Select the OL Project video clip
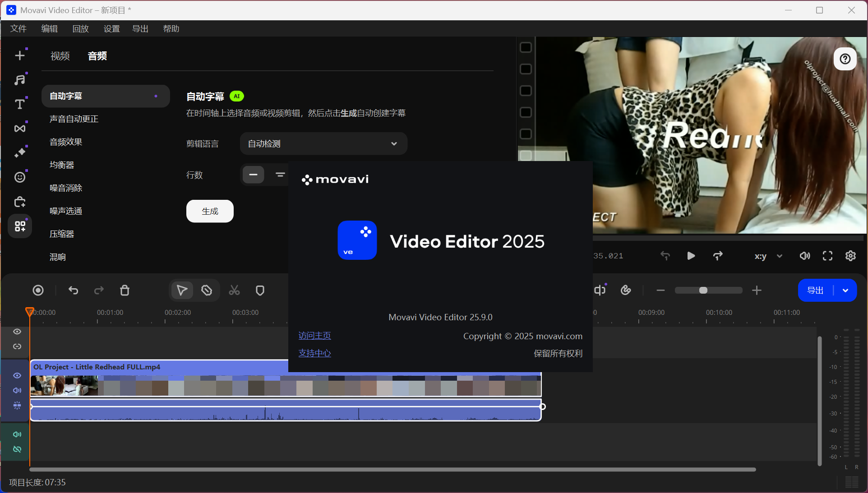 (x=286, y=378)
